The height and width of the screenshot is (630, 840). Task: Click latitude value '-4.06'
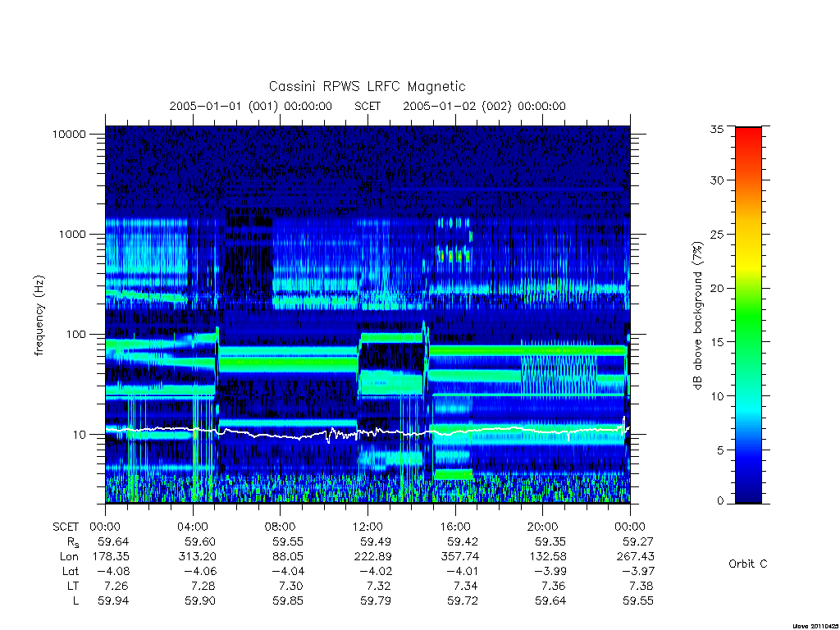point(200,572)
